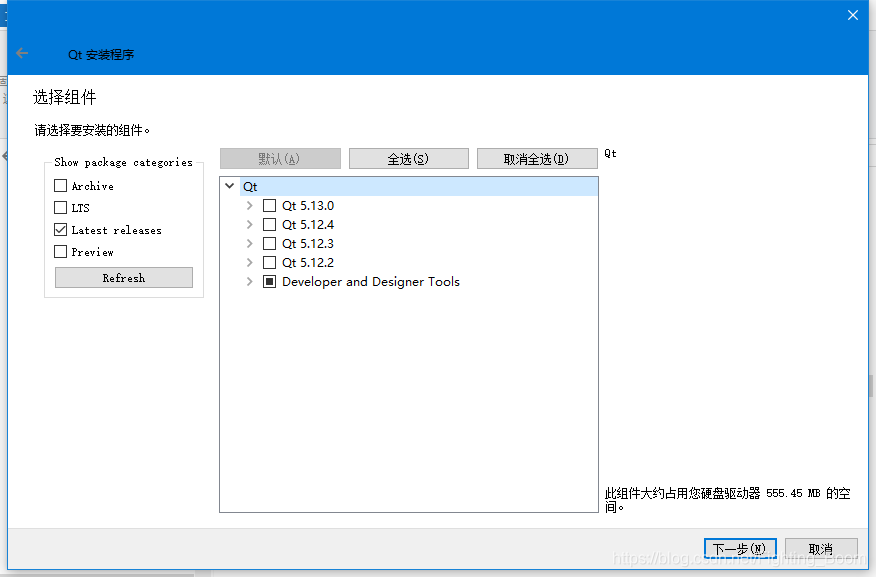Select the Qt 5.13.0 label

click(308, 206)
